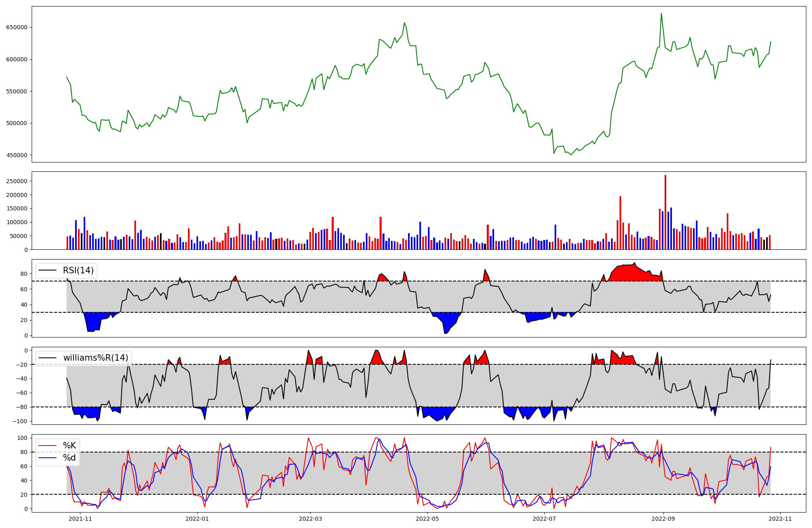Click the 450000 price axis label

tap(17, 155)
